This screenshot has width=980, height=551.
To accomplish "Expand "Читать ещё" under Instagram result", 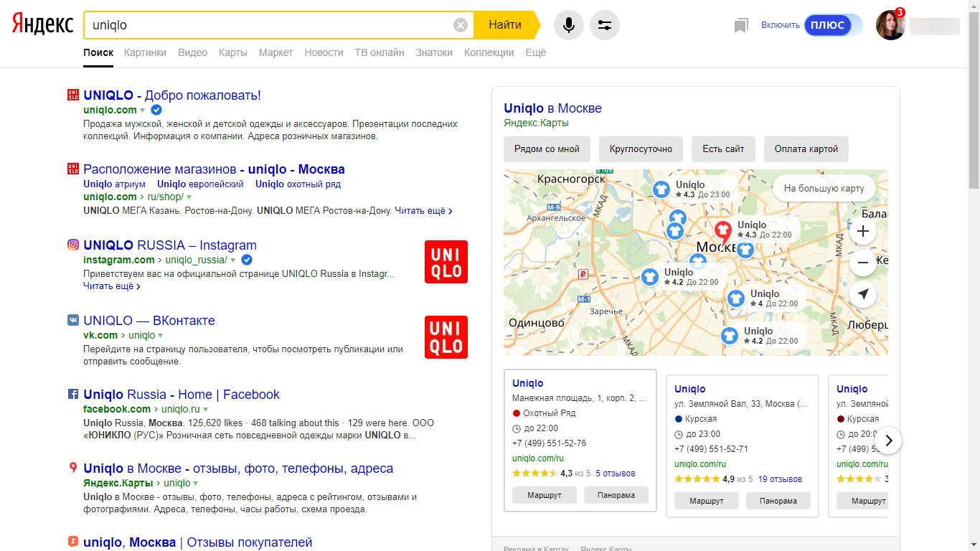I will [x=111, y=286].
